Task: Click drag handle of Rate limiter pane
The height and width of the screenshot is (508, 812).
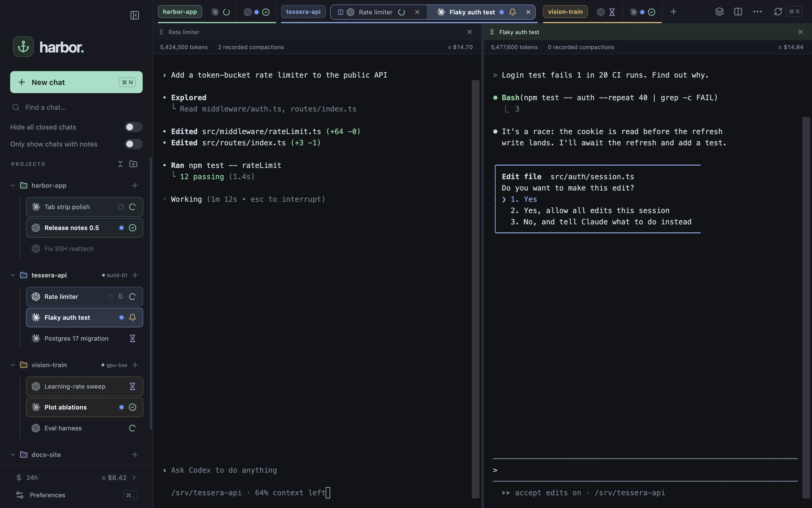Action: click(x=161, y=32)
